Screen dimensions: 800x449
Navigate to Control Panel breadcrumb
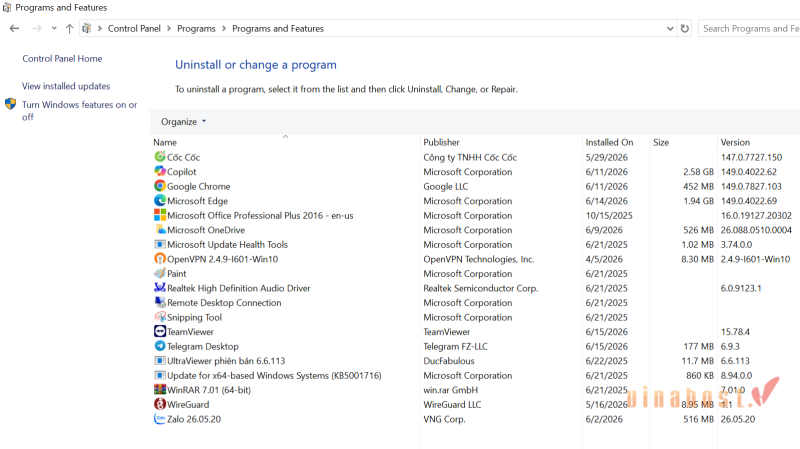point(134,29)
